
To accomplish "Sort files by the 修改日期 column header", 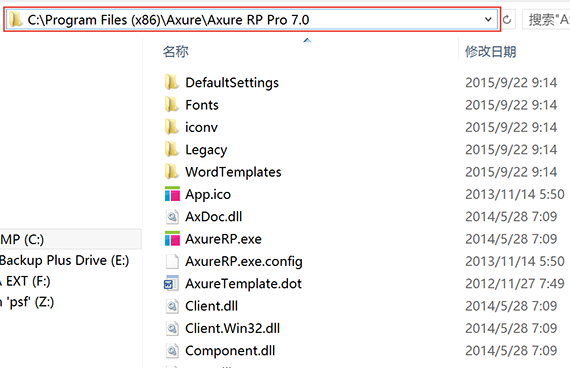I will pyautogui.click(x=491, y=52).
